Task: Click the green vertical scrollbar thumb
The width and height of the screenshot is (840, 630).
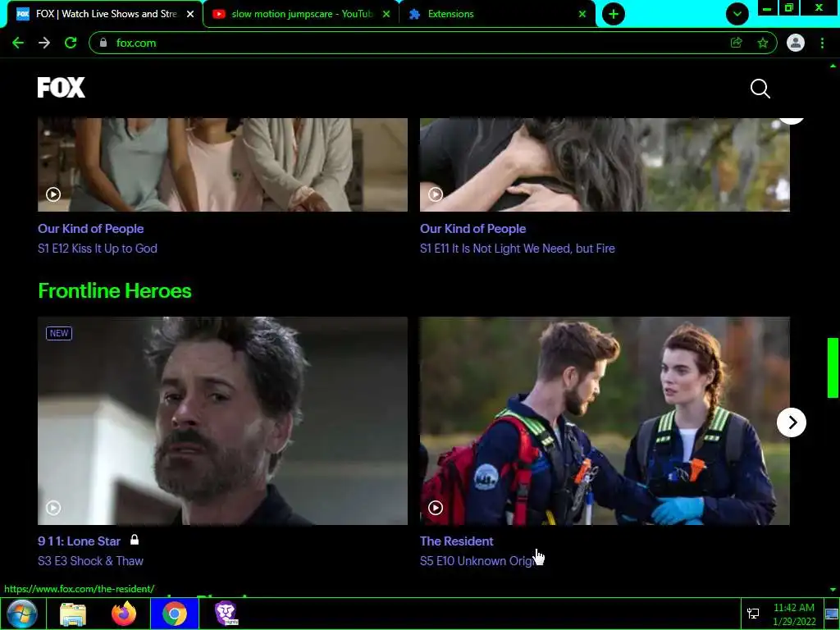Action: 833,367
